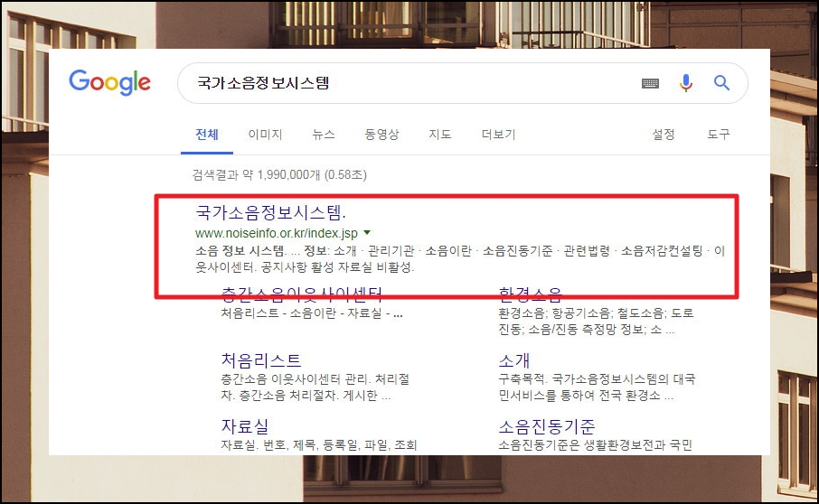Open the 국가소음정보시스템 result title
The height and width of the screenshot is (504, 819).
click(270, 212)
